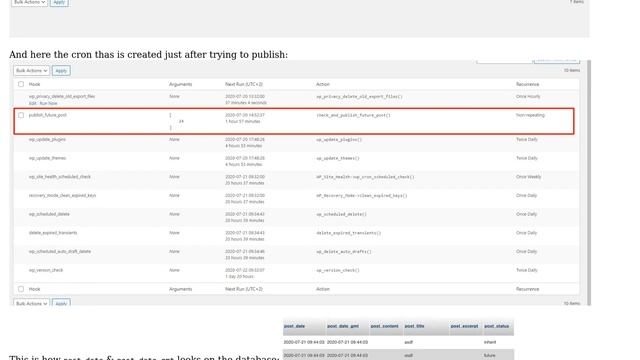Click Run Now under wp_privacy_delete_old_export_files
This screenshot has height=360, width=640.
(x=49, y=103)
